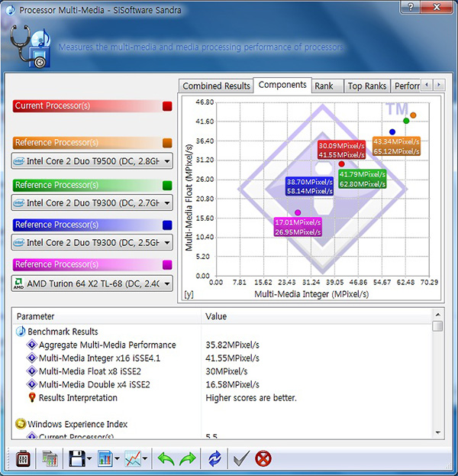Open the AMD Turion 64 X2 TL-68 dropdown
458x476 pixels.
[x=92, y=283]
